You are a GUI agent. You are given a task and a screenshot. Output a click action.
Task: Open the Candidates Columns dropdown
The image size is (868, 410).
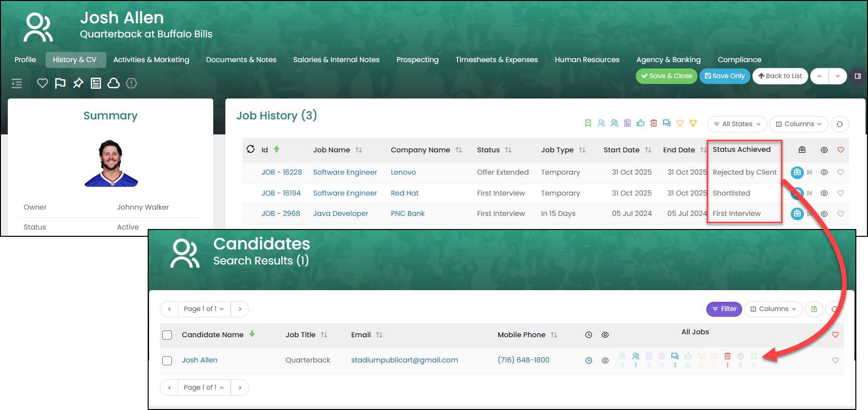pos(773,309)
